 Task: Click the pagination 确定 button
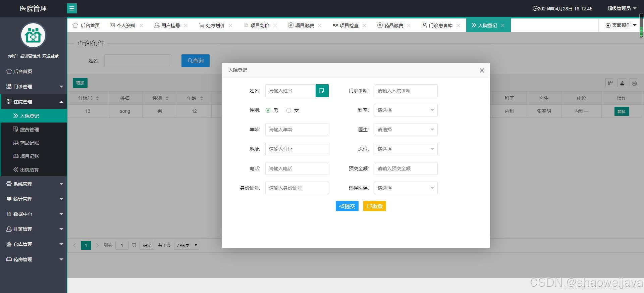pos(147,245)
